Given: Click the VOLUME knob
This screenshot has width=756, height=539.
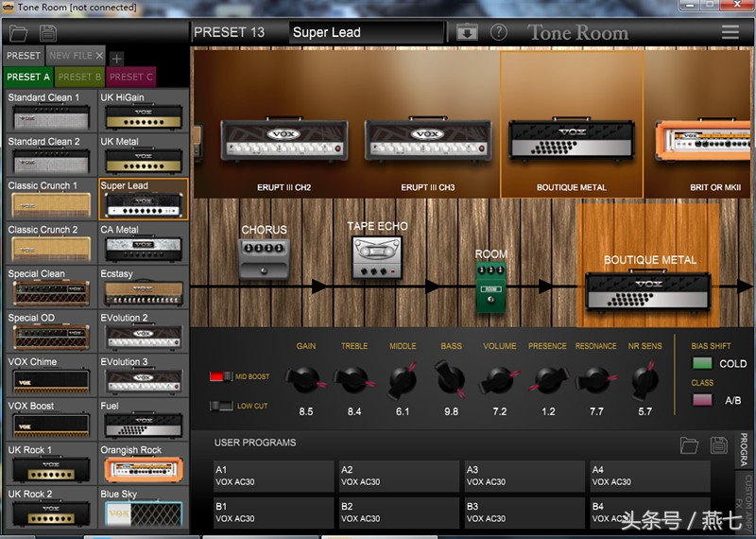Looking at the screenshot, I should point(500,379).
